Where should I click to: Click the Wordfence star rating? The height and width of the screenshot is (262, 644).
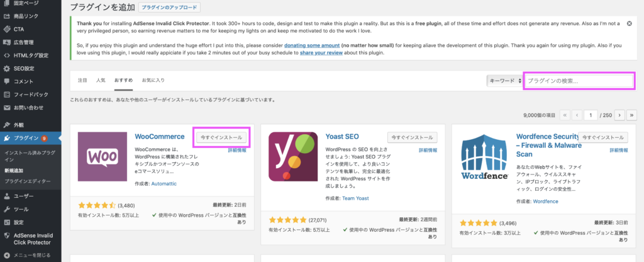tap(478, 224)
